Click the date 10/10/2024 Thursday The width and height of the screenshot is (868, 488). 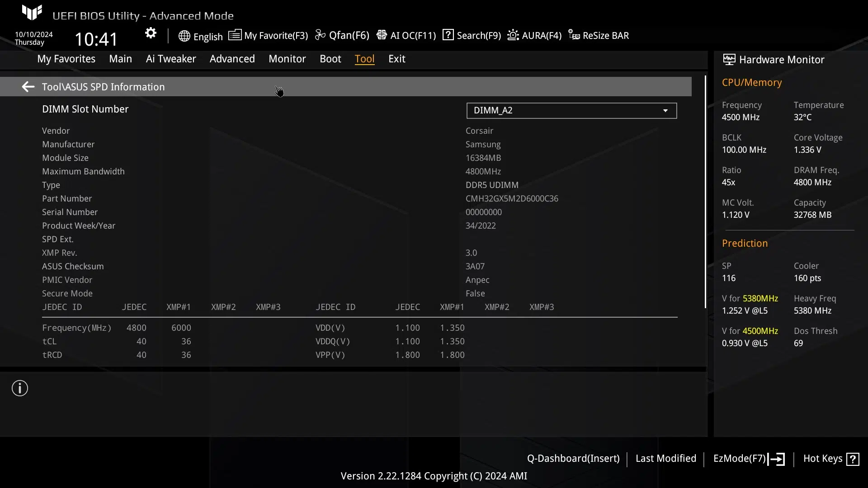pyautogui.click(x=33, y=38)
